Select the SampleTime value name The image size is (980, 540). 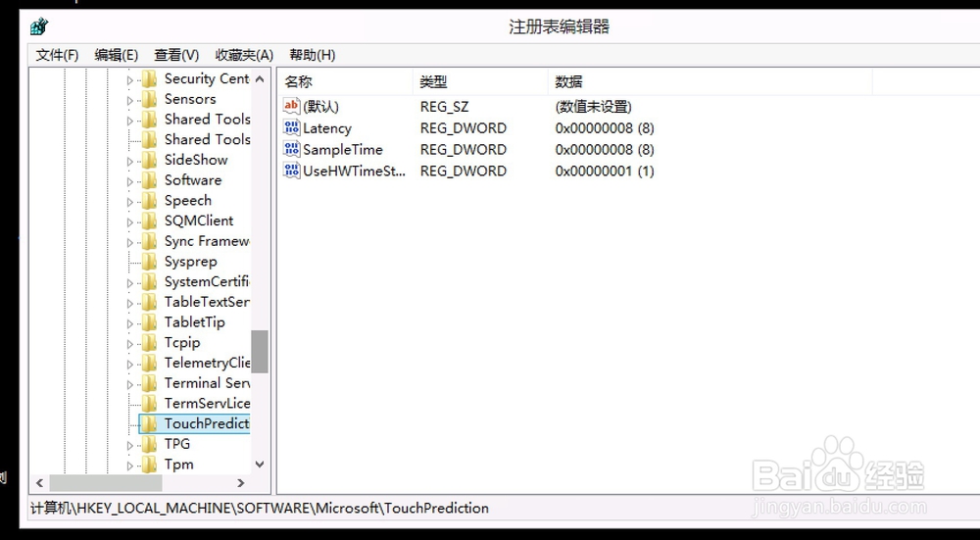pos(342,149)
